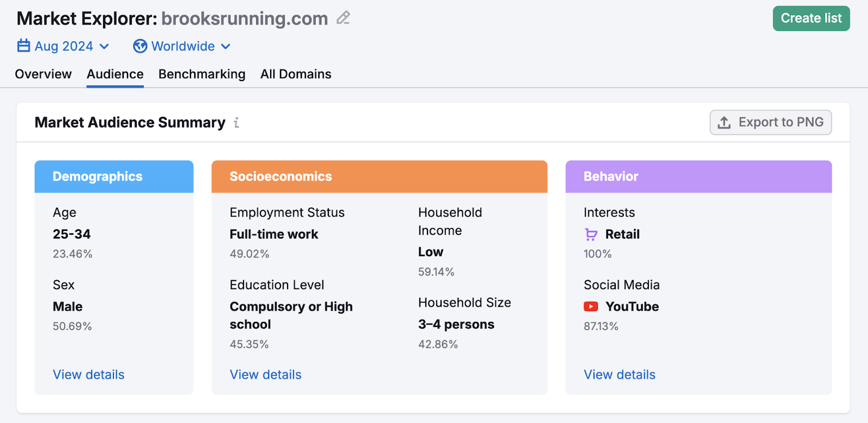Click the Socioeconomics card header
868x423 pixels.
tap(379, 176)
